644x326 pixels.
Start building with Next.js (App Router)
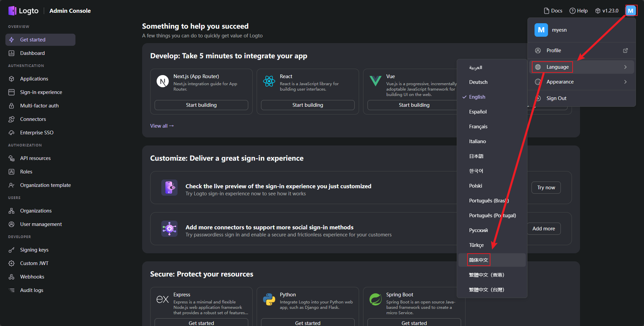tap(201, 105)
